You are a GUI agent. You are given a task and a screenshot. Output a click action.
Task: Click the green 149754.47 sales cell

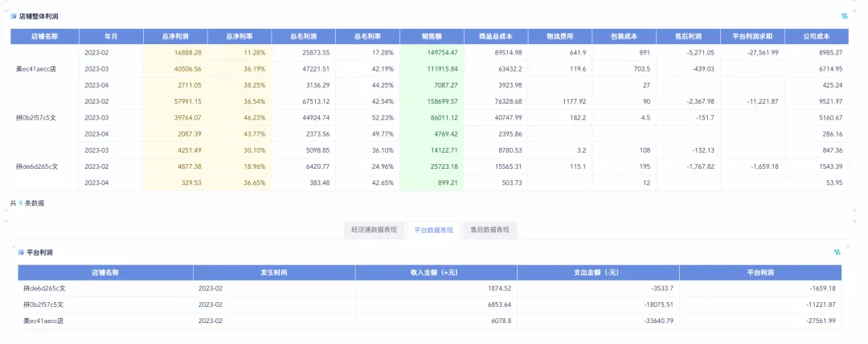tap(432, 52)
